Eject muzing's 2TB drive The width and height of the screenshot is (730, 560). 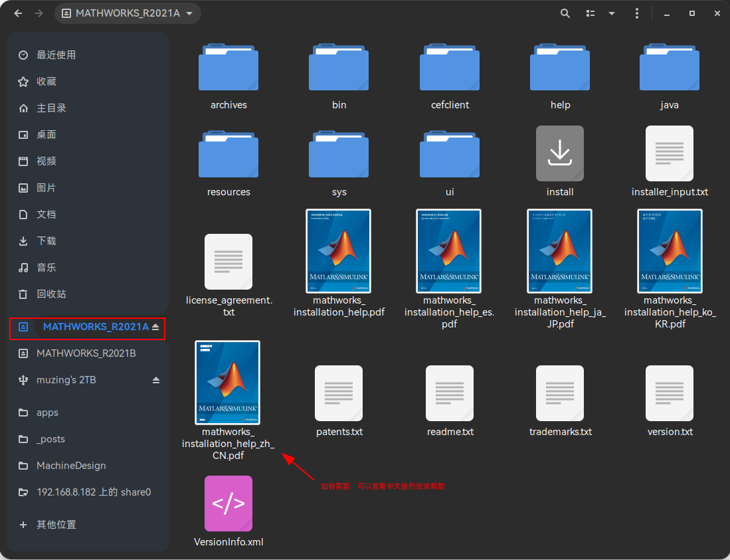pyautogui.click(x=156, y=381)
